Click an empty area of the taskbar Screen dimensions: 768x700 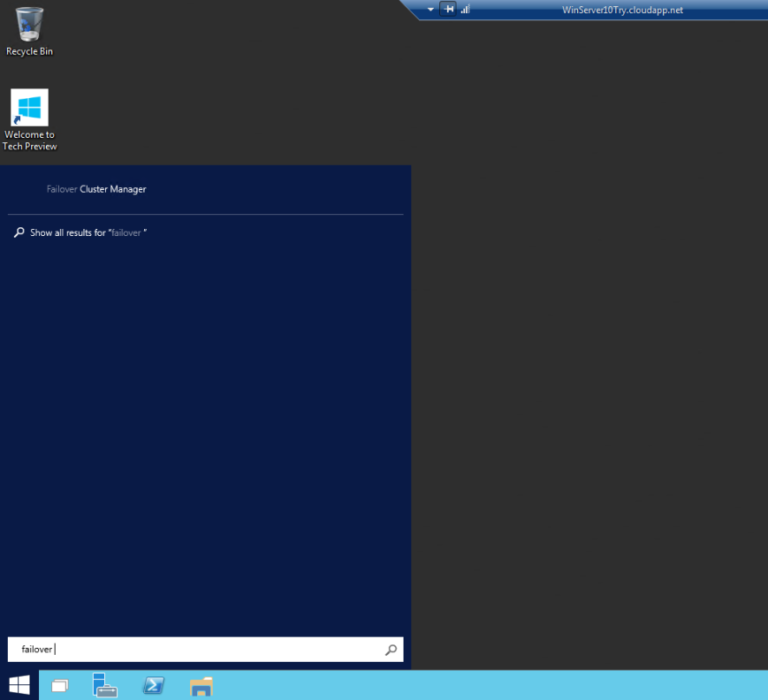tap(530, 685)
